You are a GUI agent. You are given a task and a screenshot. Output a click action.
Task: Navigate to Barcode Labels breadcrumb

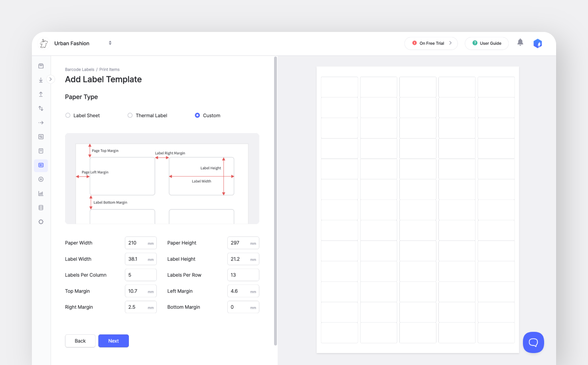[x=79, y=69]
